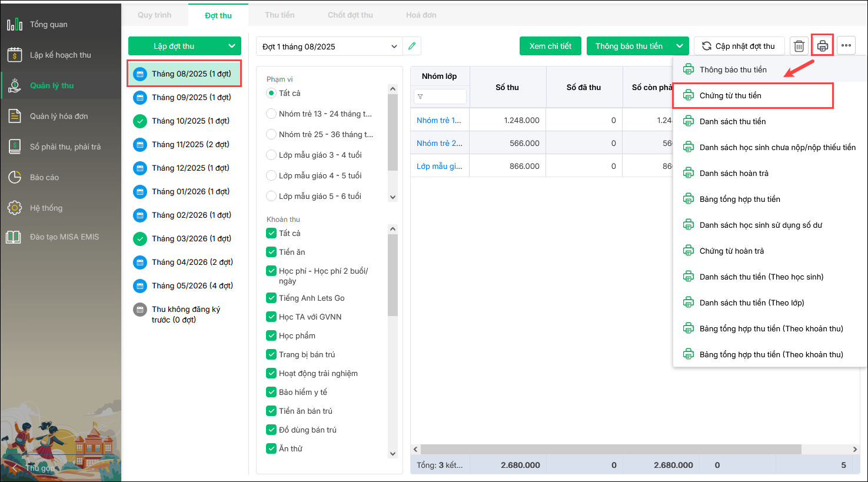The height and width of the screenshot is (482, 868).
Task: Expand the Thông báo thu tiền arrow
Action: tap(680, 46)
